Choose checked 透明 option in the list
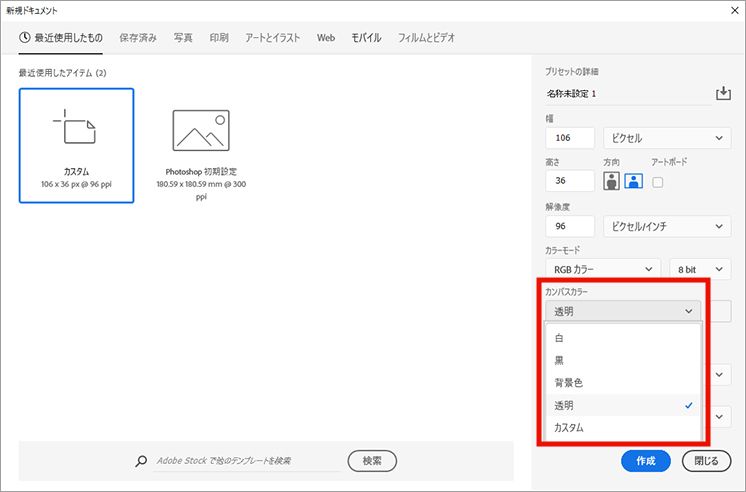The width and height of the screenshot is (746, 492). pyautogui.click(x=623, y=405)
